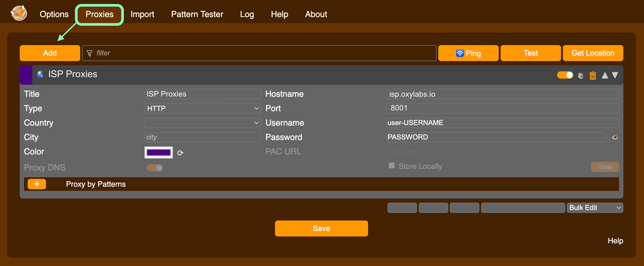Viewport: 644px width, 266px height.
Task: Click the Ping button
Action: click(468, 53)
